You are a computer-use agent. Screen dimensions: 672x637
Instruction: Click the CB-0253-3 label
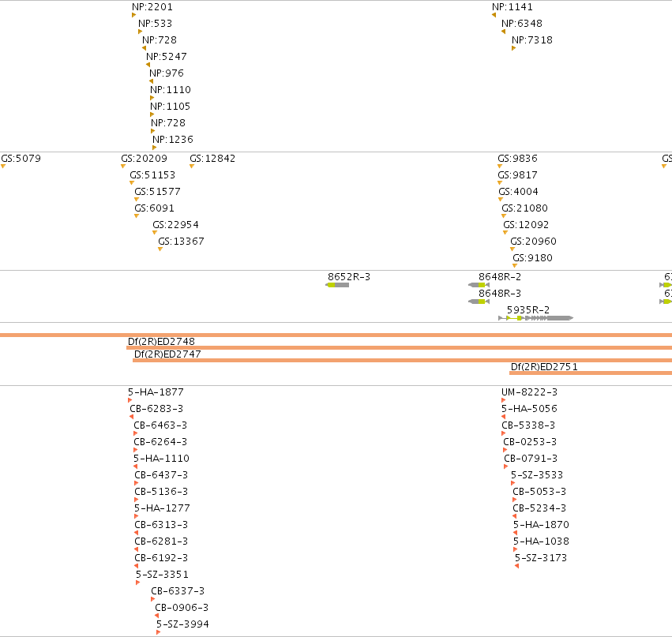pos(530,442)
